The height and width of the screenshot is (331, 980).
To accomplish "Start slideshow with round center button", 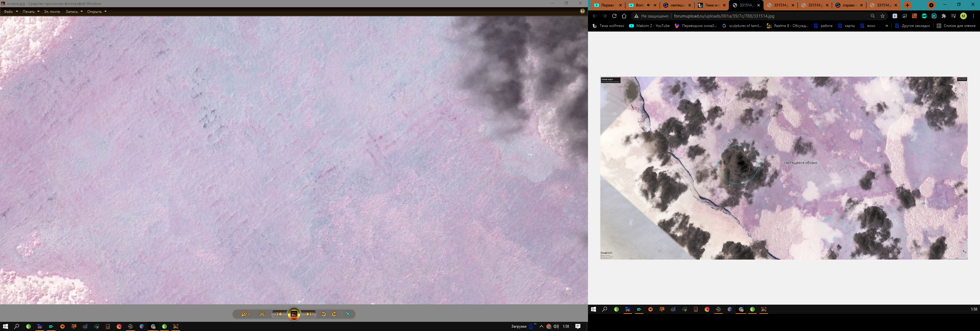I will pos(294,314).
